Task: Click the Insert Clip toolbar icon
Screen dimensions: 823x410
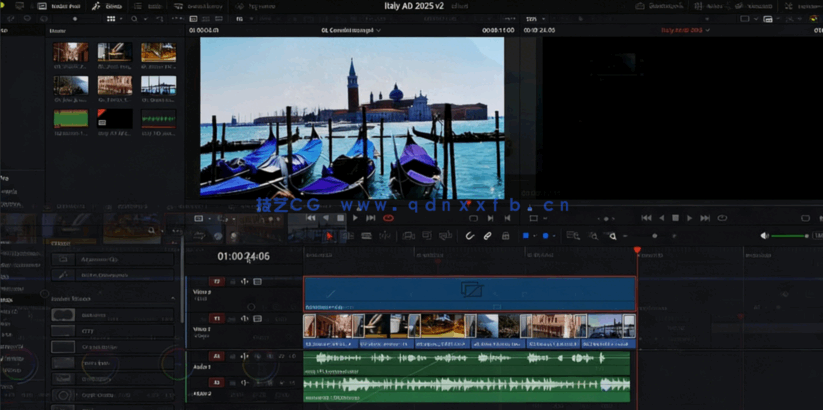Action: point(408,236)
